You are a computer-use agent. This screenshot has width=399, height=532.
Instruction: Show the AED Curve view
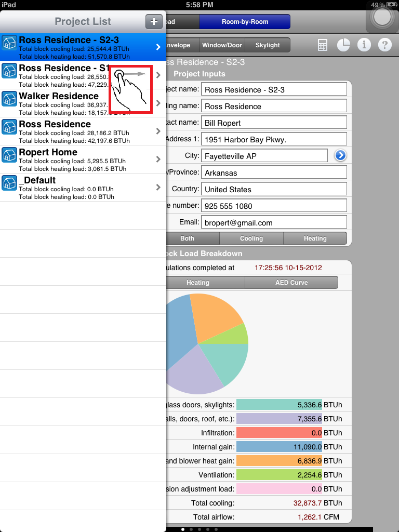click(291, 282)
